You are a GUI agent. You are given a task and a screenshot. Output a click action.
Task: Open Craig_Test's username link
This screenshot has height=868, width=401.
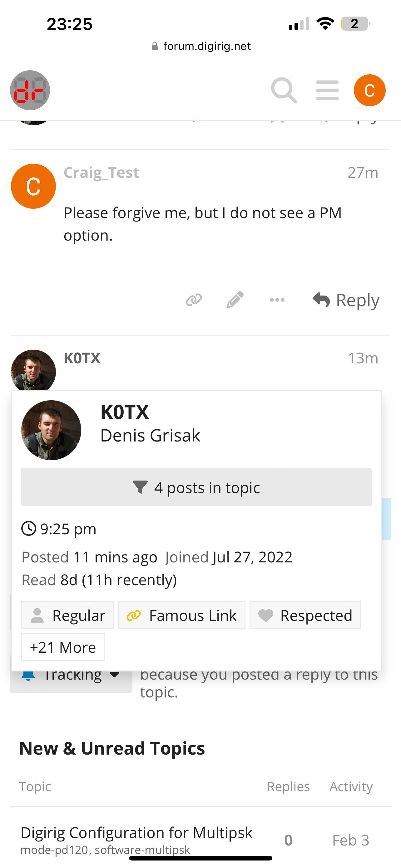[101, 172]
